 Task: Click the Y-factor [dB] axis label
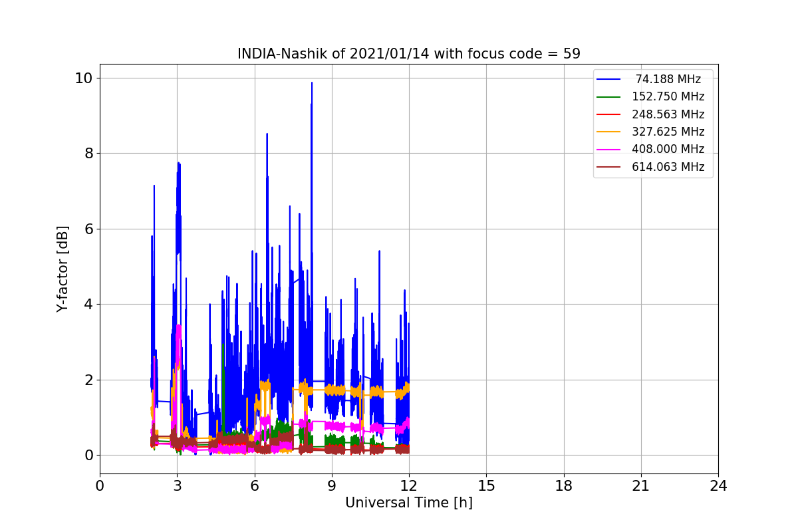click(x=63, y=269)
